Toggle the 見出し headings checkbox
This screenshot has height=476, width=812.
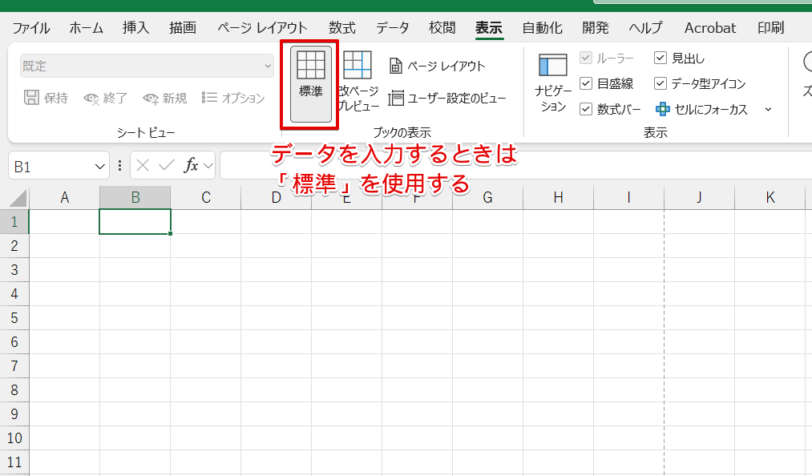tap(660, 58)
